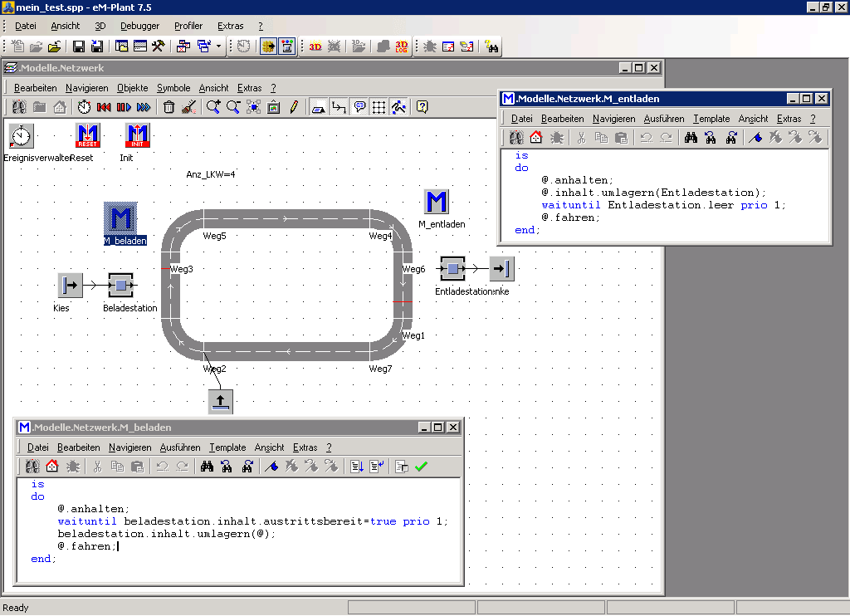Click the Ready status bar text
The image size is (850, 616).
point(16,608)
